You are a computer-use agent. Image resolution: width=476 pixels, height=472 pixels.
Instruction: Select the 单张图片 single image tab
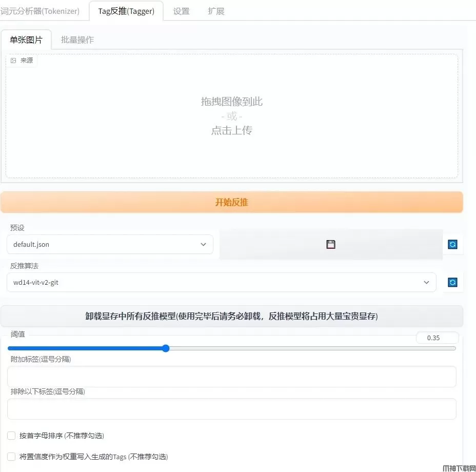26,40
